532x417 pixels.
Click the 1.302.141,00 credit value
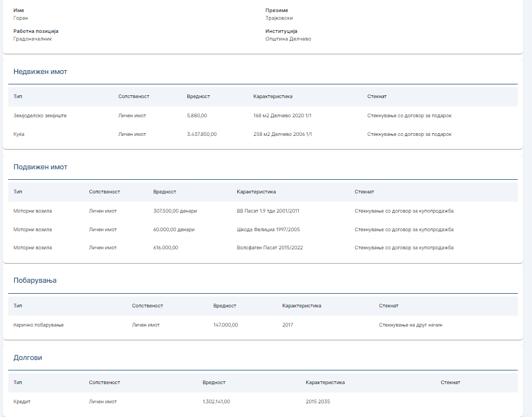coord(216,402)
